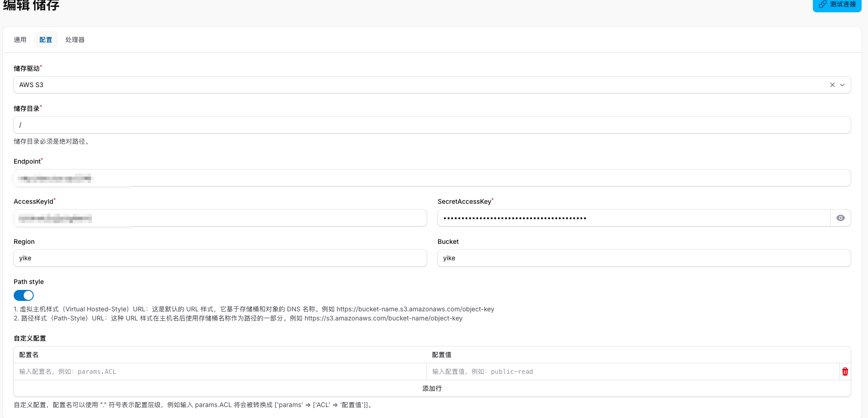Expand the storage driver dropdown arrow
The width and height of the screenshot is (868, 418).
(x=842, y=85)
